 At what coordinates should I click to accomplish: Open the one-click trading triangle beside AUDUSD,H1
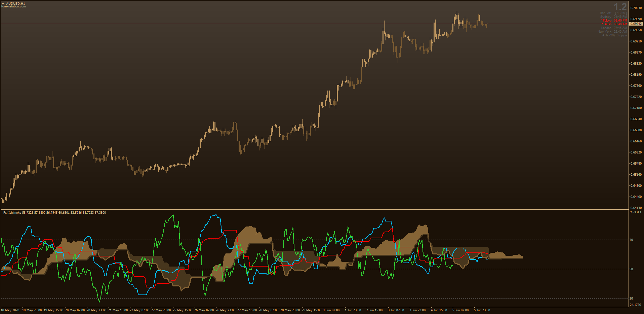[x=3, y=4]
